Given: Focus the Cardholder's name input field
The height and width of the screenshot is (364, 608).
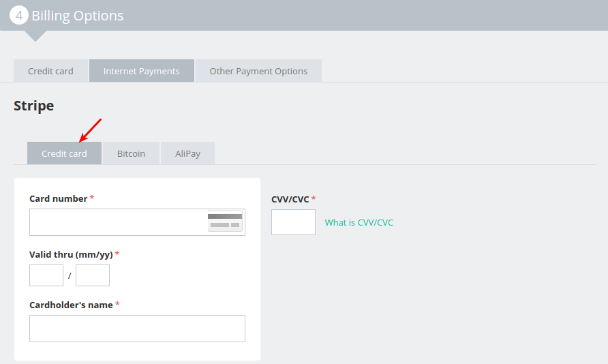Looking at the screenshot, I should [137, 329].
